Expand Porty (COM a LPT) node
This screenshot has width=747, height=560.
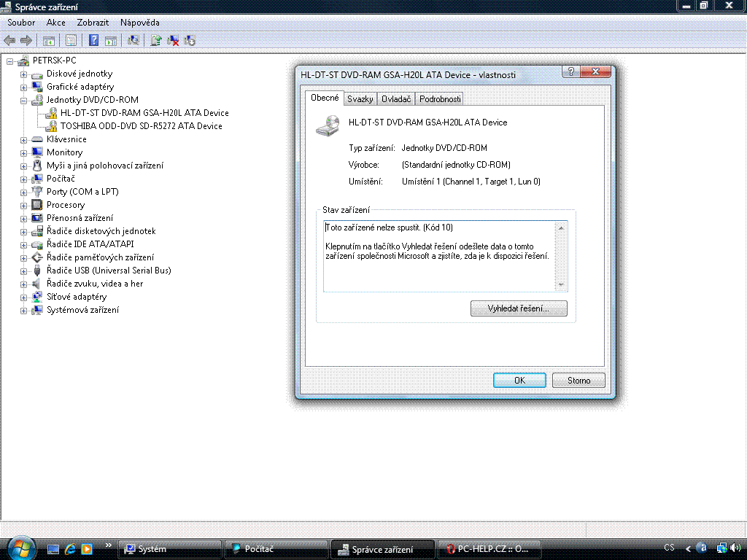tap(23, 192)
